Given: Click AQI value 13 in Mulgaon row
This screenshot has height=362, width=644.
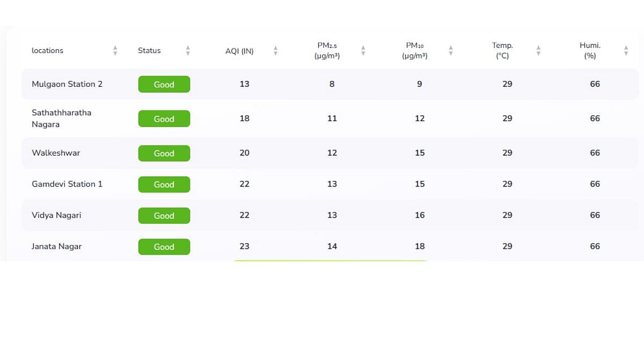Looking at the screenshot, I should coord(245,84).
